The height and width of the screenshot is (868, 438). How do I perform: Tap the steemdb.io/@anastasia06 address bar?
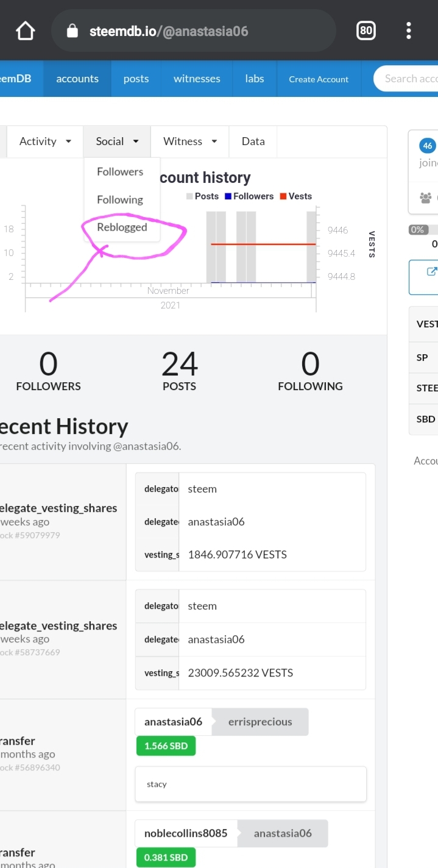tap(194, 30)
